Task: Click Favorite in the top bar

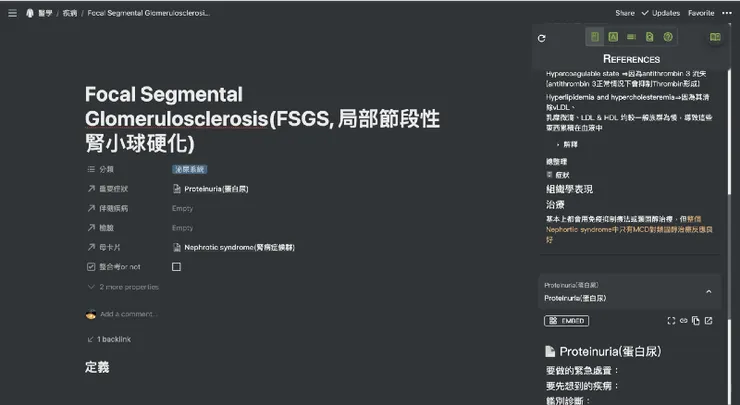Action: 701,13
